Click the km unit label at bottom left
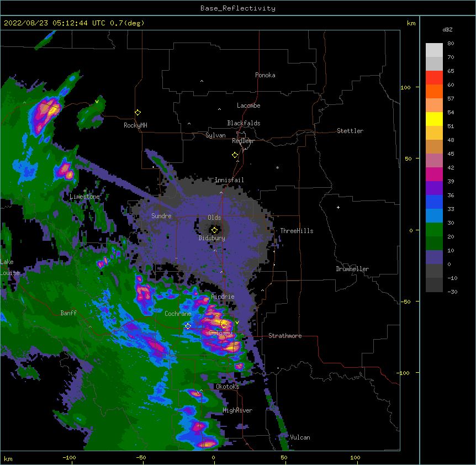Image resolution: width=476 pixels, height=465 pixels. pos(8,458)
